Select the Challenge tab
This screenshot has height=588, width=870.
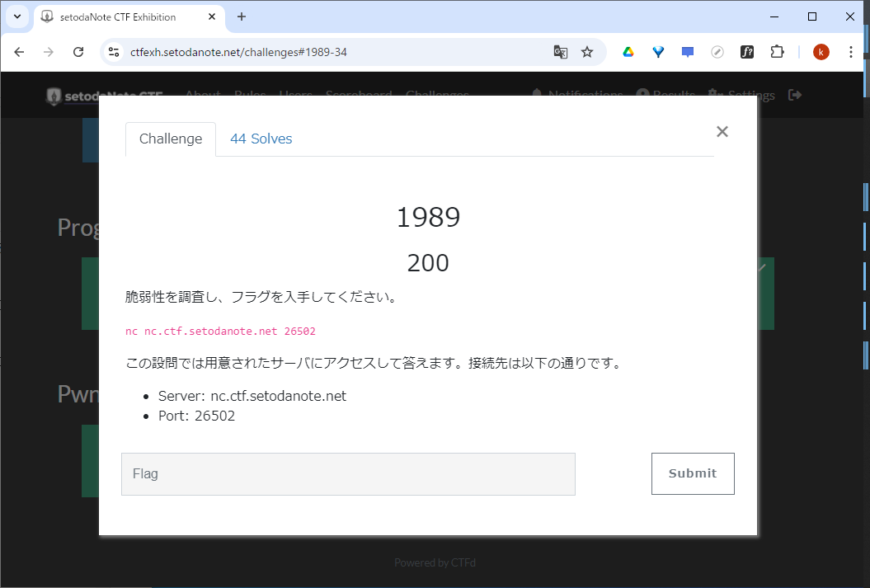point(171,139)
